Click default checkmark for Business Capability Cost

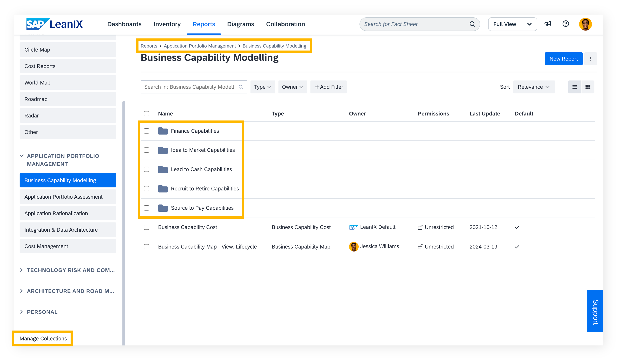pos(517,227)
